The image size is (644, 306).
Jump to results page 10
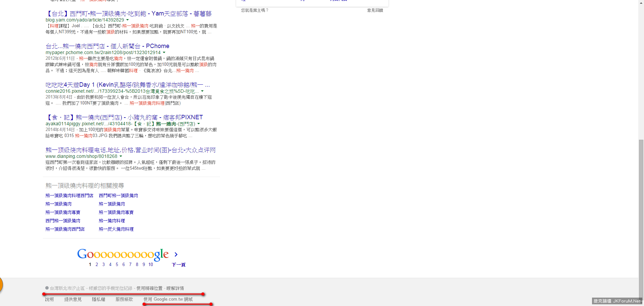(151, 265)
